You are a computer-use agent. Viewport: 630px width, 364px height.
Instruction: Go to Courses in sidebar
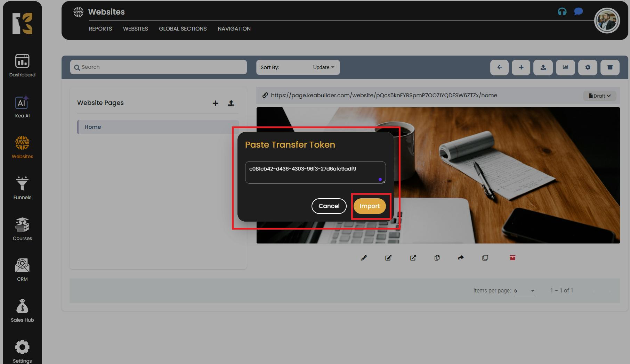coord(22,229)
